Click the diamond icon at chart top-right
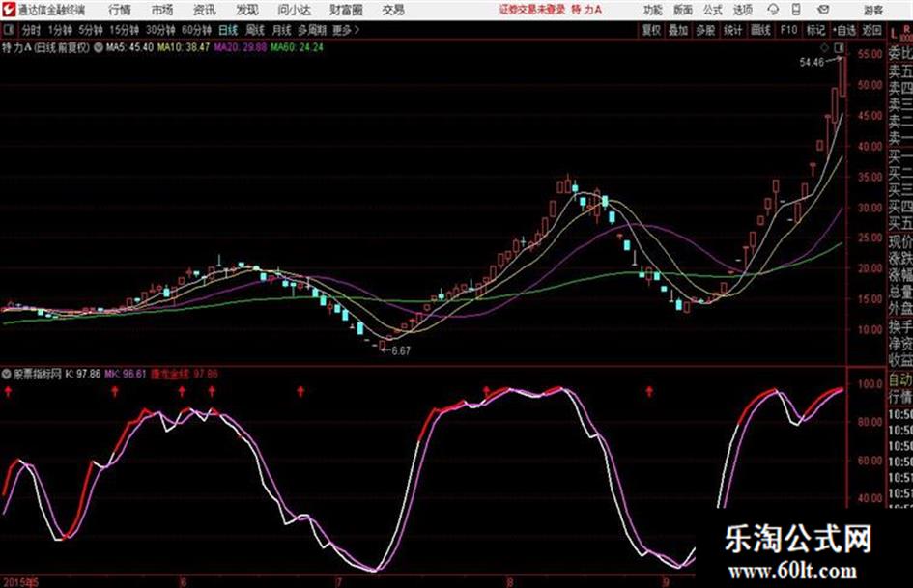Image resolution: width=913 pixels, height=588 pixels. coord(824,47)
